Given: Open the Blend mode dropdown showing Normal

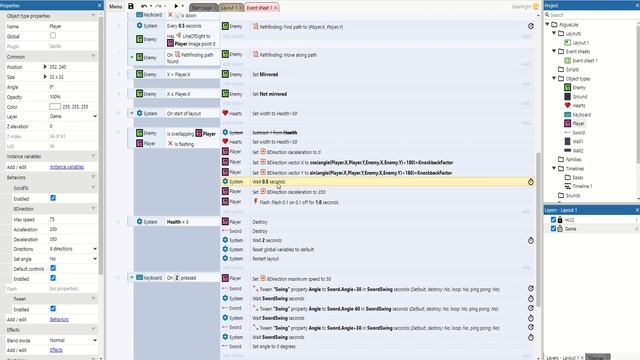Looking at the screenshot, I should (73, 340).
